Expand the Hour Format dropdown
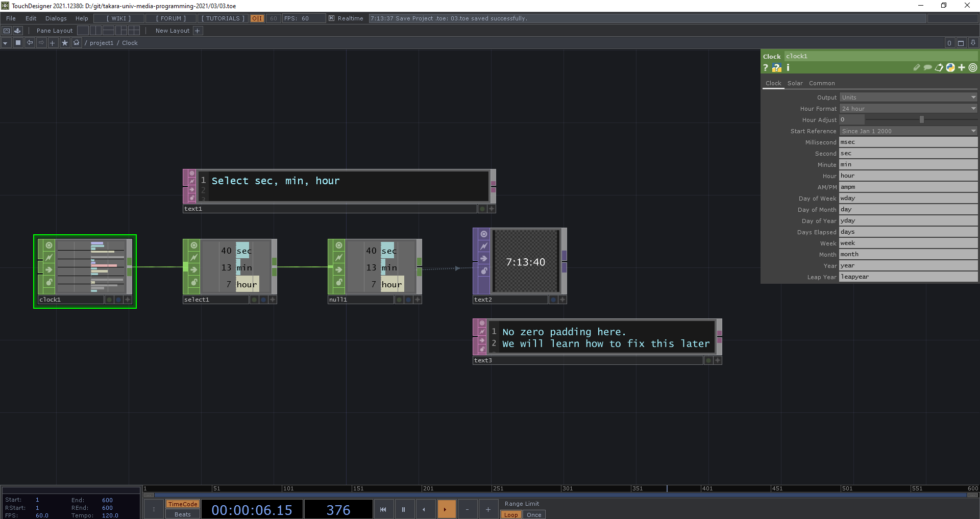The height and width of the screenshot is (519, 980). [908, 109]
